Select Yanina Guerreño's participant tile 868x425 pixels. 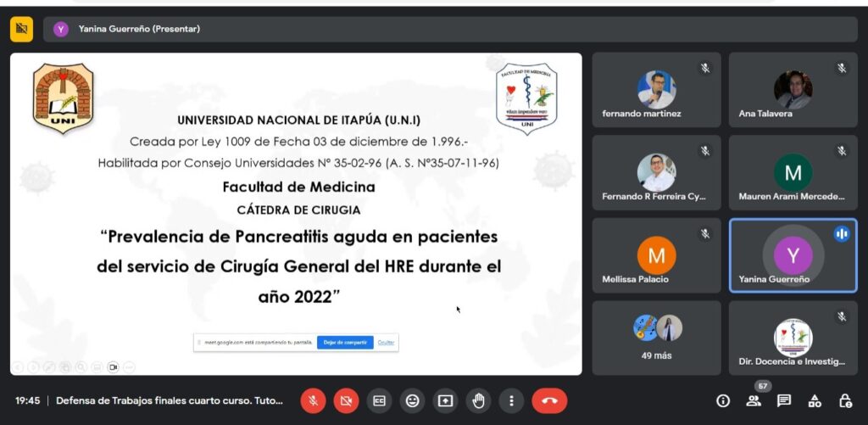point(793,255)
